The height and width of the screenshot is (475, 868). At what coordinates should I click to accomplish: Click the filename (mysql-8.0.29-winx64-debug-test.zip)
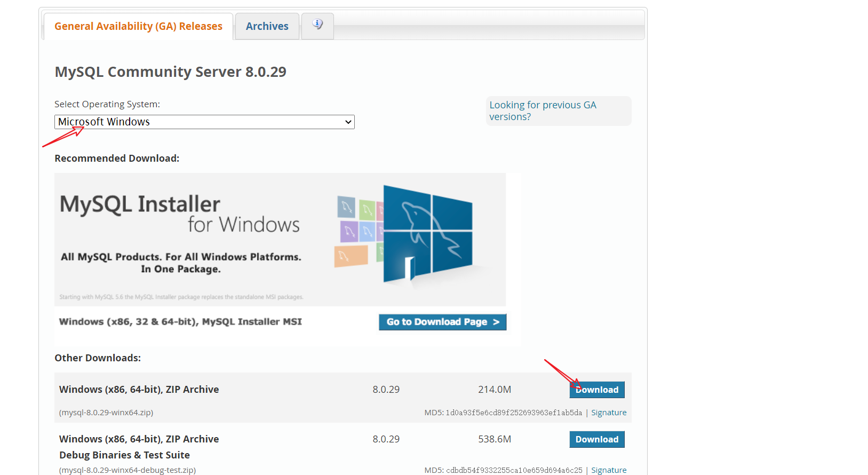[128, 470]
